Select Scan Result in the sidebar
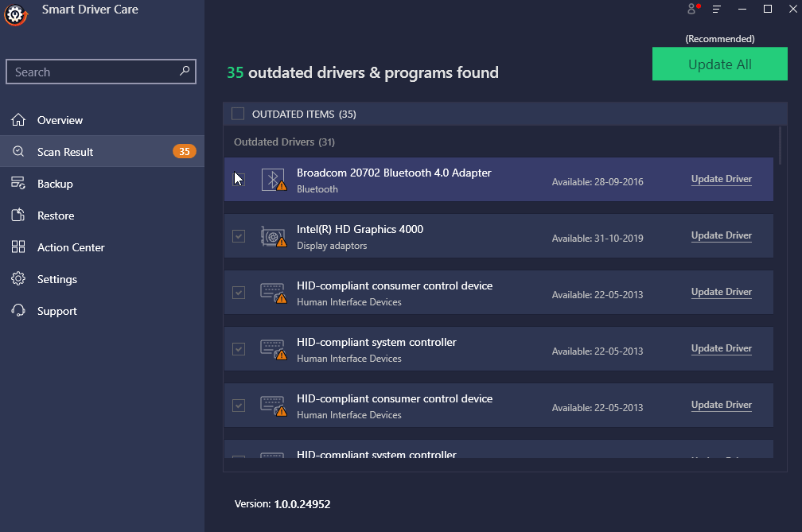 click(x=103, y=151)
